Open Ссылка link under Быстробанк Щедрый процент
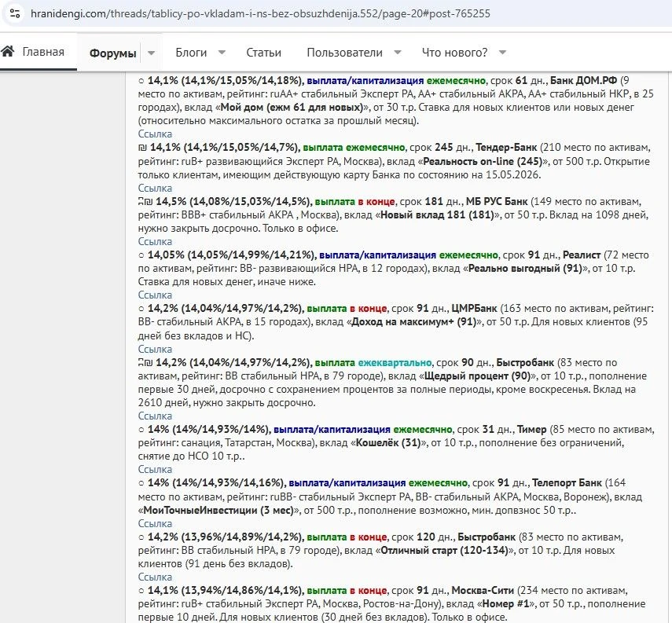 pos(155,416)
